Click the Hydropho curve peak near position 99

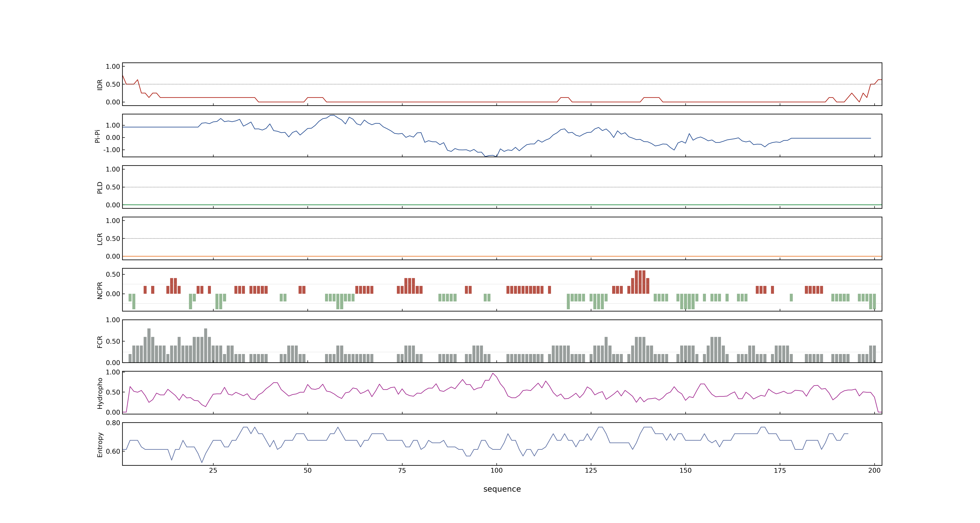[493, 373]
